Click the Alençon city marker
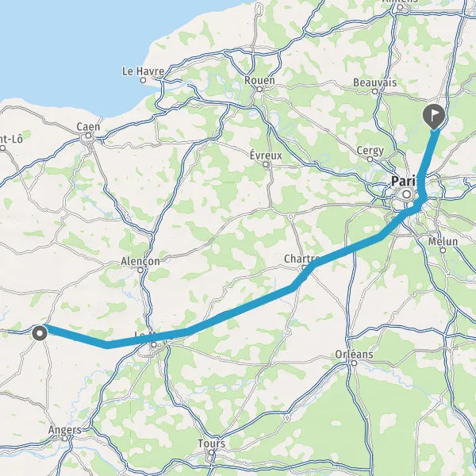476x476 pixels. click(140, 270)
